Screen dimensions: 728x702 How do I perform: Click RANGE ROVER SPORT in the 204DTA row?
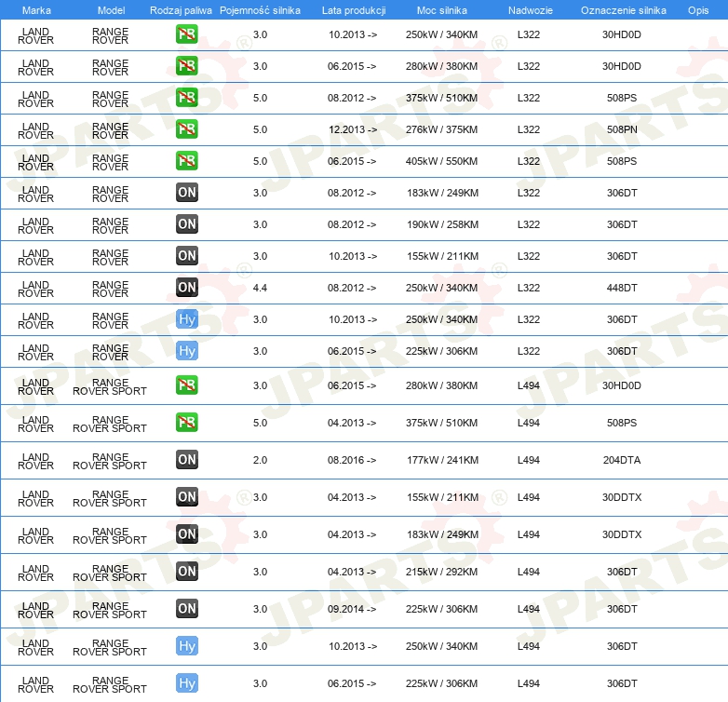[110, 461]
